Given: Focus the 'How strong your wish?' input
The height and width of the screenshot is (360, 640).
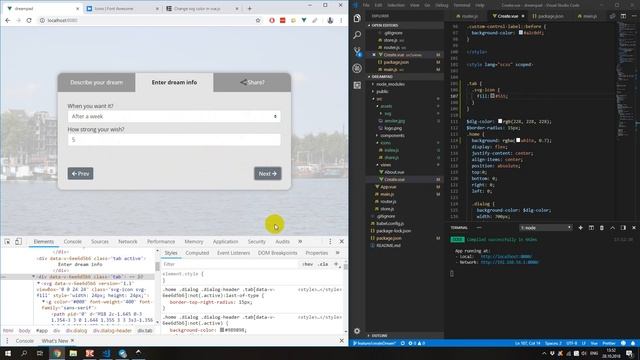Looking at the screenshot, I should 174,140.
